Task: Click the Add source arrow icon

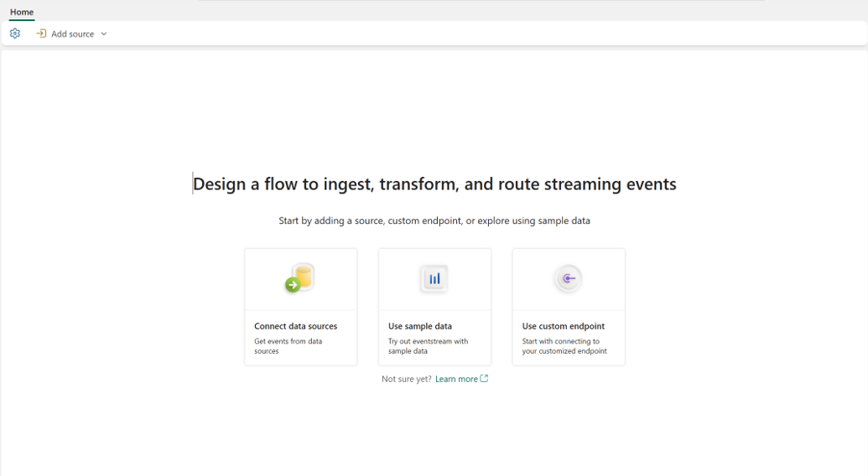Action: tap(41, 34)
